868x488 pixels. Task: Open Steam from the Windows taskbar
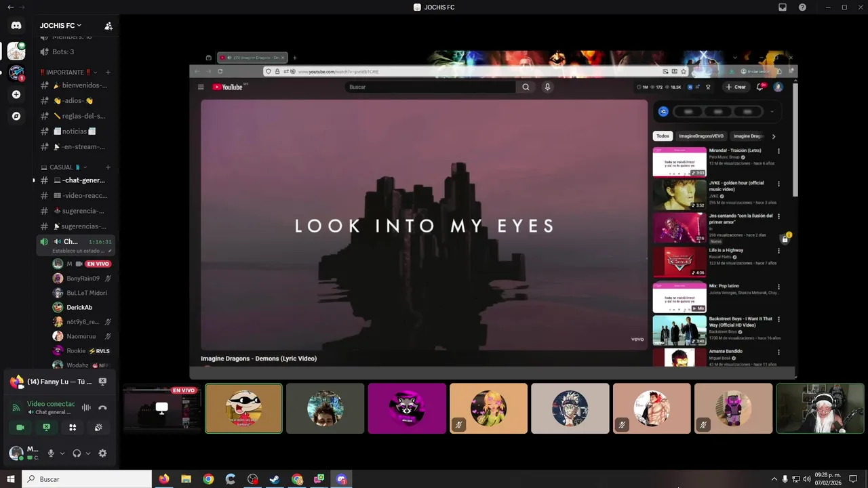pos(275,479)
